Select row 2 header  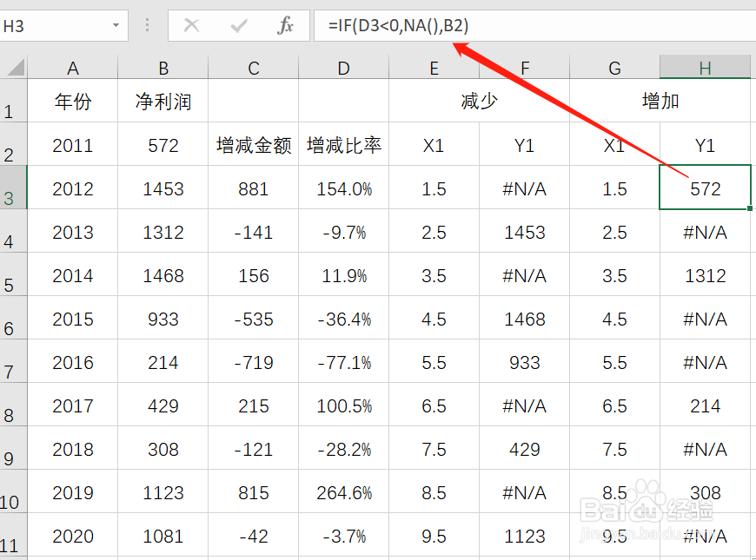pyautogui.click(x=14, y=143)
